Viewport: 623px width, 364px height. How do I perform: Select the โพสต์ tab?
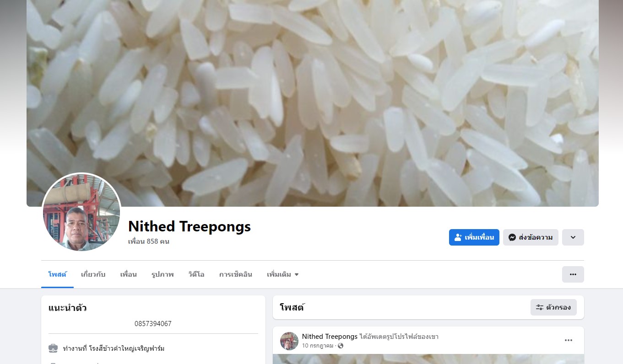tap(58, 274)
